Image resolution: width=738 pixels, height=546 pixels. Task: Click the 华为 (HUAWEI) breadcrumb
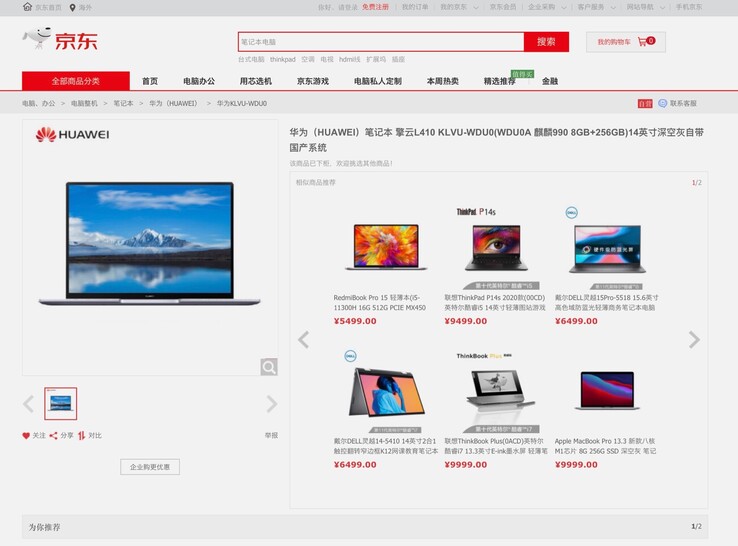[x=173, y=104]
